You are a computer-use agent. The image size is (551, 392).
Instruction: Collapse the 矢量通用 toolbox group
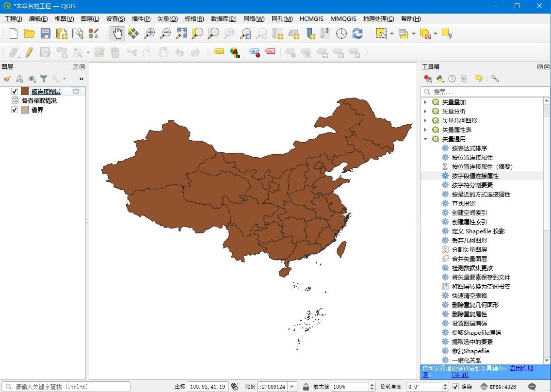(x=425, y=139)
